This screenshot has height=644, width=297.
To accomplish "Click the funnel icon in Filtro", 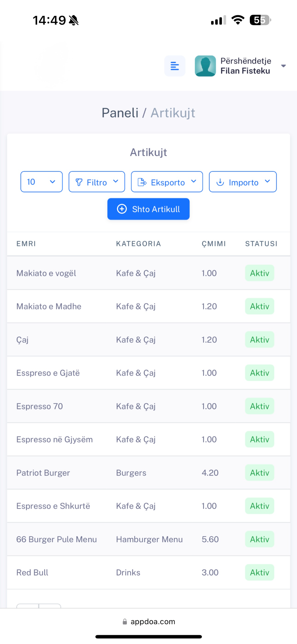I will pos(79,182).
